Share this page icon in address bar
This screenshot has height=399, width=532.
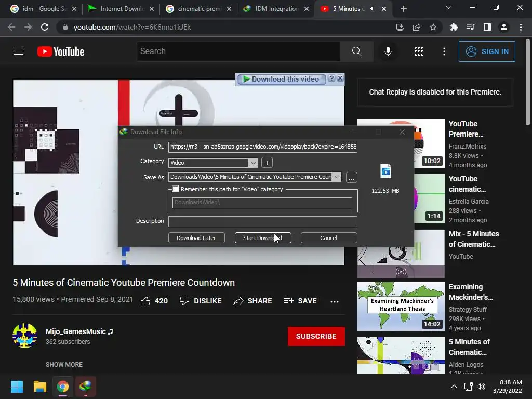click(x=417, y=27)
